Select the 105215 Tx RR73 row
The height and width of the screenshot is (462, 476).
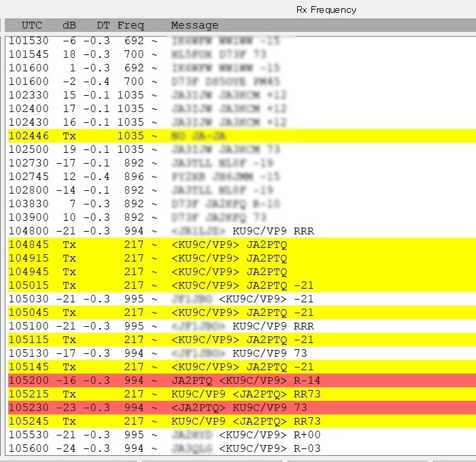(x=241, y=394)
